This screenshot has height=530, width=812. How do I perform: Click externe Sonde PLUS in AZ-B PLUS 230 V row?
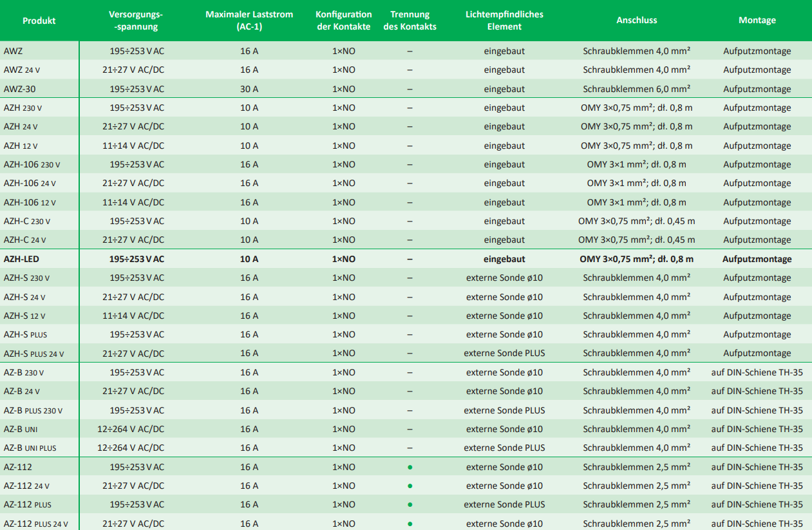coord(504,410)
